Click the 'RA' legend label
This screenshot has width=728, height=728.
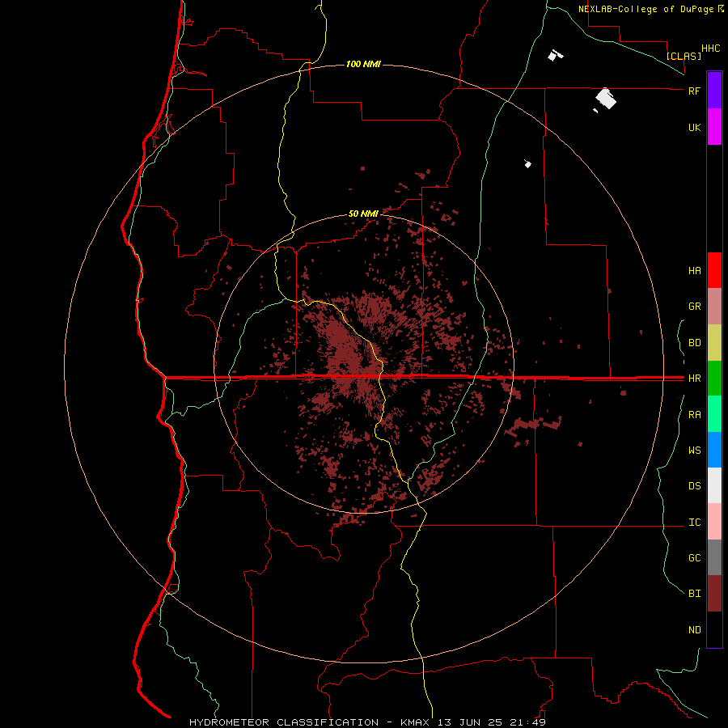694,415
